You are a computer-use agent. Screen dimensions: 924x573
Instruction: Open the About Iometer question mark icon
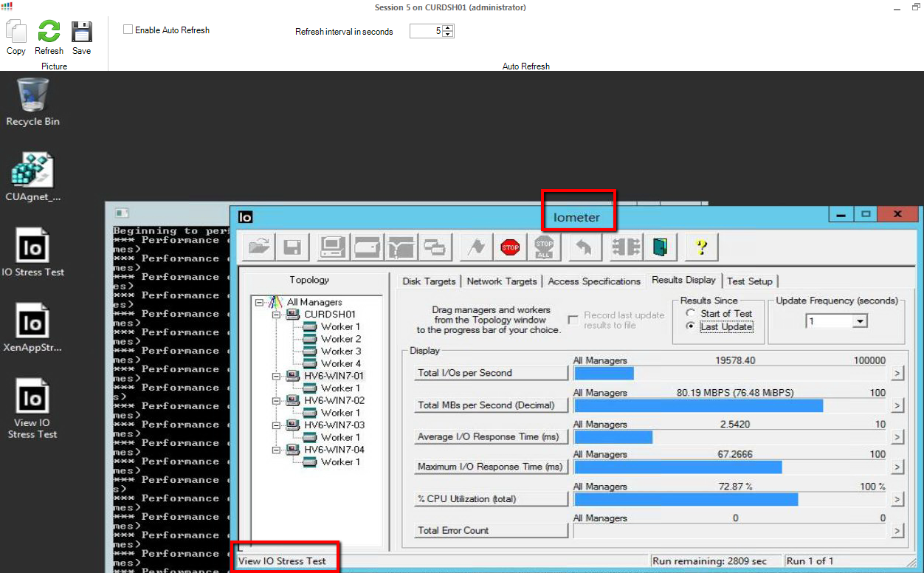[x=701, y=247]
